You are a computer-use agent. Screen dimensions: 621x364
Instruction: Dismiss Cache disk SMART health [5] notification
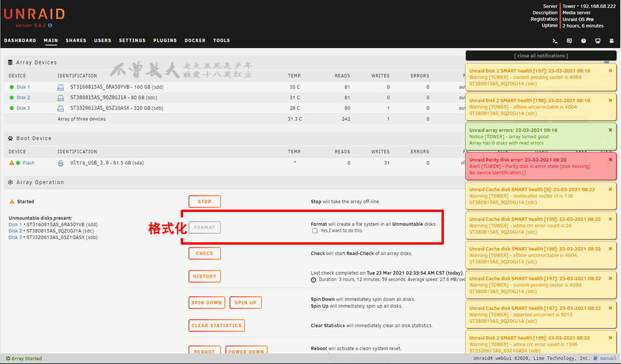[610, 190]
